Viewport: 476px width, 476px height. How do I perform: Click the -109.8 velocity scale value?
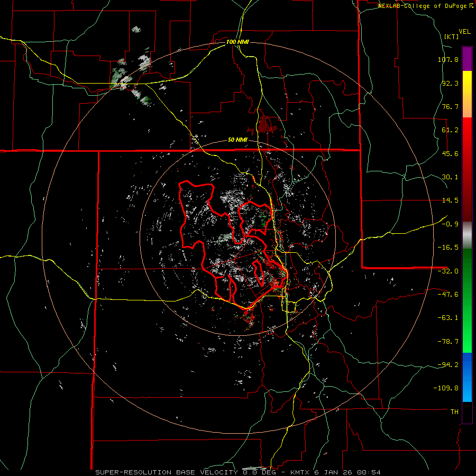pos(446,388)
